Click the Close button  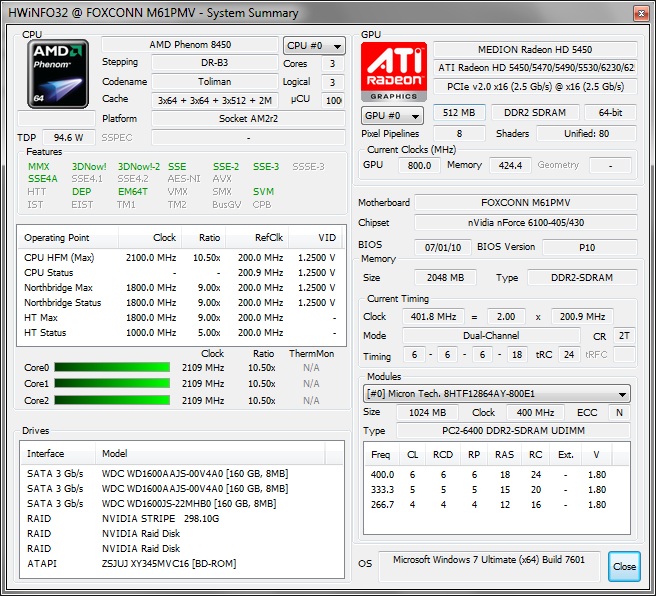tap(624, 566)
